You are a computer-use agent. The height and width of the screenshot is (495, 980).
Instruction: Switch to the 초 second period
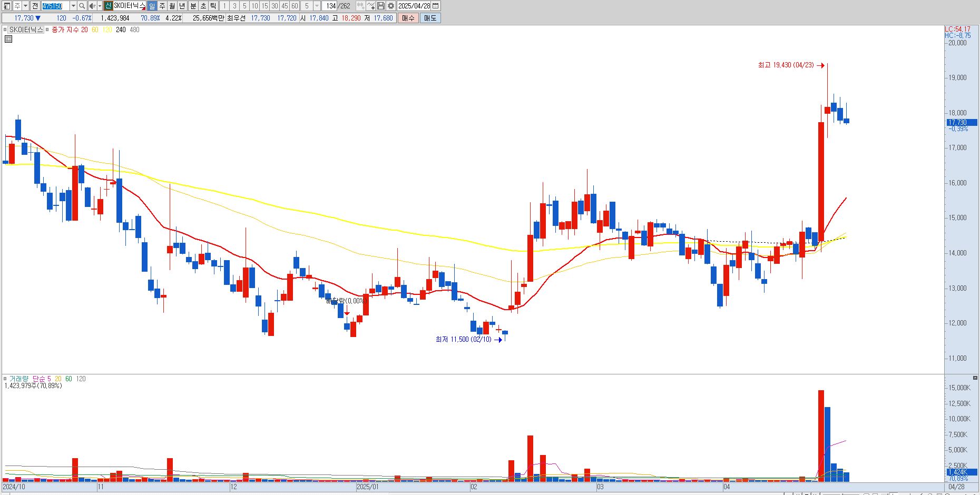(x=203, y=6)
